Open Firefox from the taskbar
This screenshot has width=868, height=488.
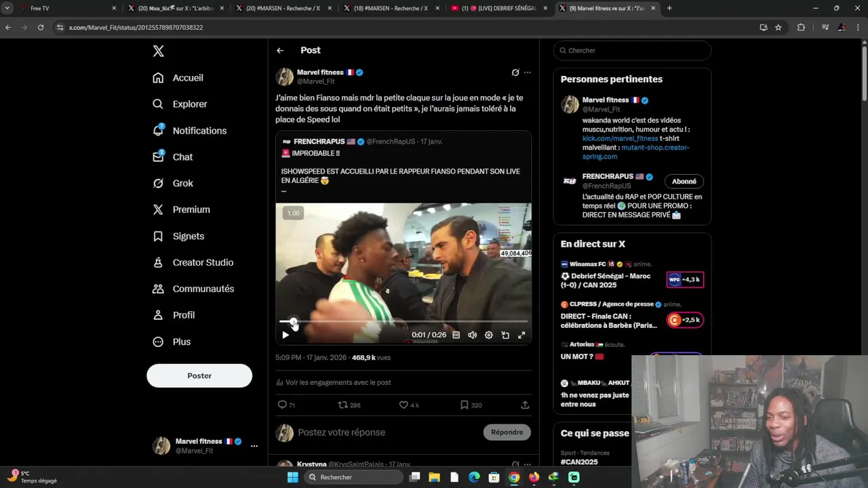(534, 477)
